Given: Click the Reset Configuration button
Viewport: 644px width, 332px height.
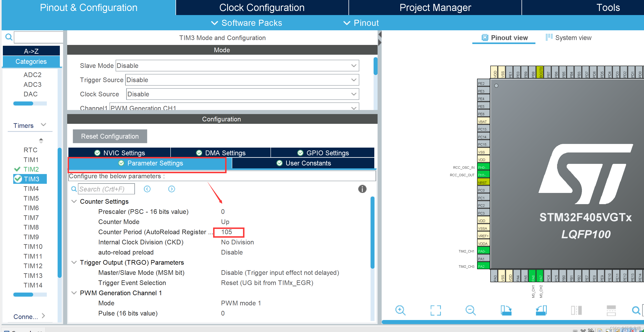Looking at the screenshot, I should click(110, 136).
